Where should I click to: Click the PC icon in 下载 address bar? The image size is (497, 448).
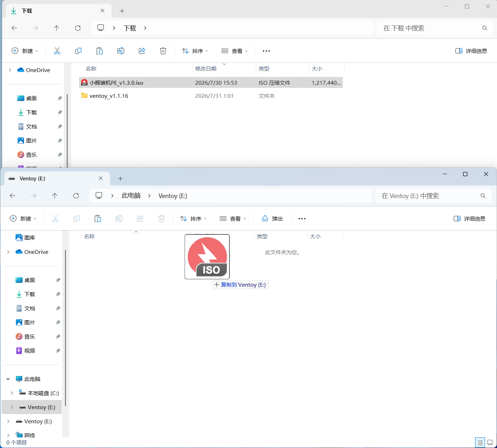click(x=101, y=28)
